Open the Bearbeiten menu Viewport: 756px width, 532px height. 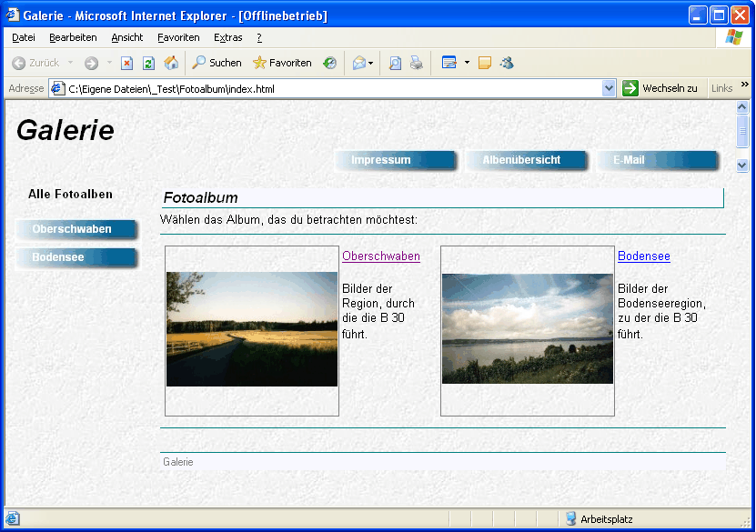click(73, 37)
